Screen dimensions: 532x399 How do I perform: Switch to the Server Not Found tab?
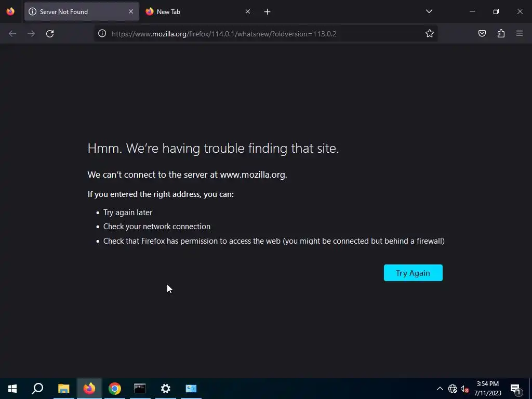[82, 11]
